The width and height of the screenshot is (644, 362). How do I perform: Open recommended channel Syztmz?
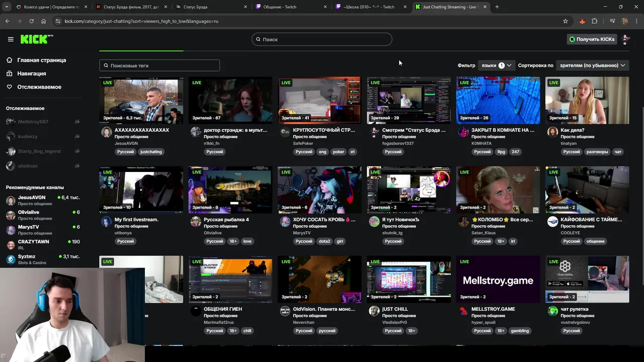click(x=43, y=259)
